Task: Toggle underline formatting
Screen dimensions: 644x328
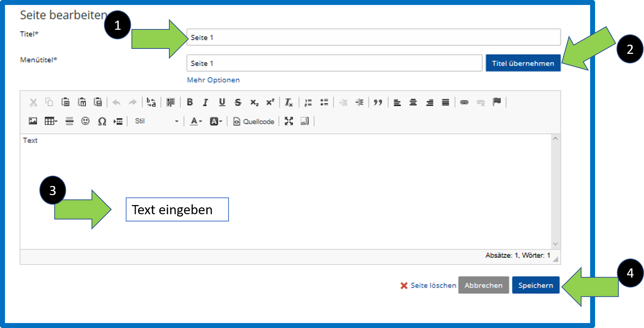Action: pos(222,102)
